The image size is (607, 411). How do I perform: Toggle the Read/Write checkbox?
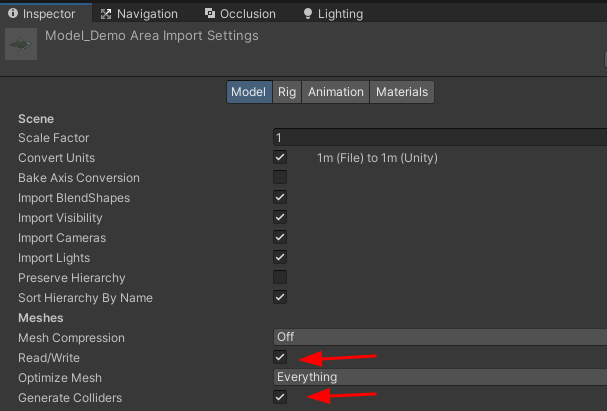[280, 357]
